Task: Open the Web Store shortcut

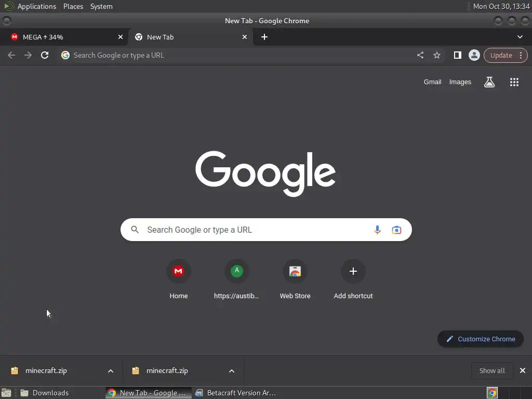Action: point(295,279)
